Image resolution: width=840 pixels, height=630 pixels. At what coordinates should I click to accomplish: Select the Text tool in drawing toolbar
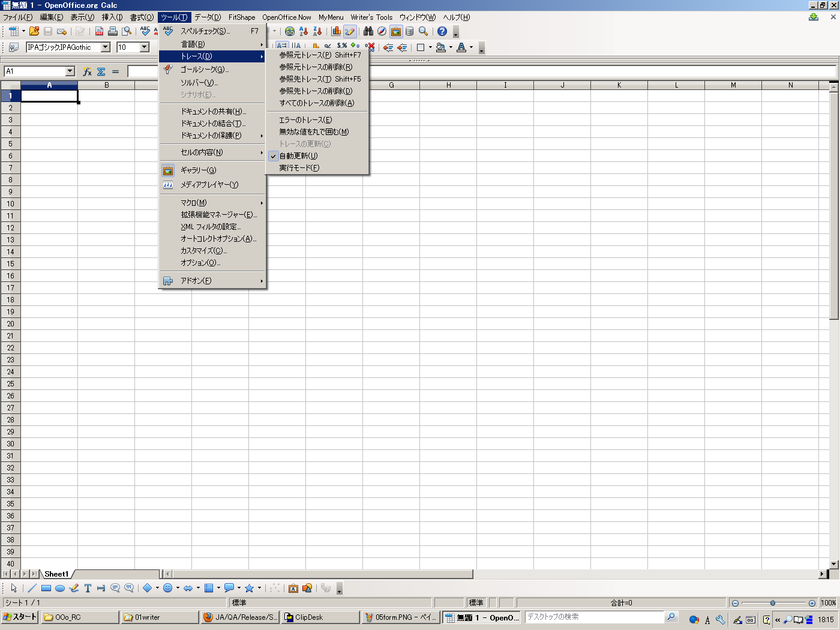pos(88,588)
